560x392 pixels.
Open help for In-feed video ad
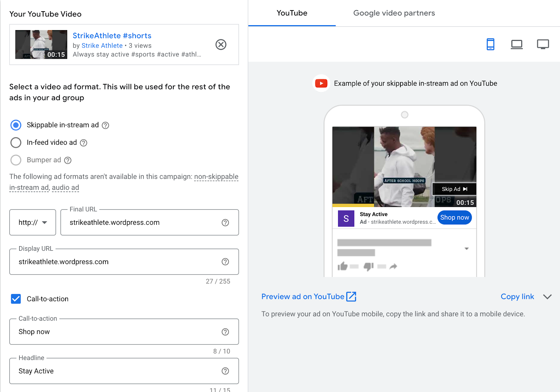pos(83,143)
